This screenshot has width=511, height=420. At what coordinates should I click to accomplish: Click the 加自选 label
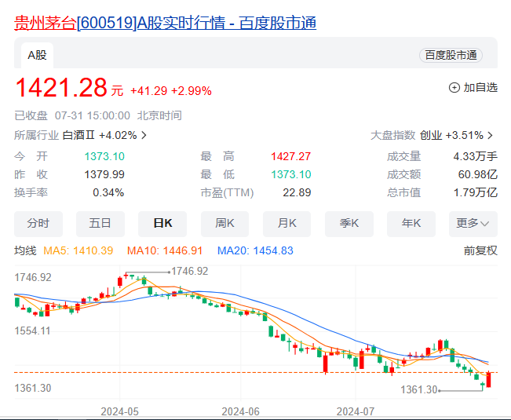[480, 88]
